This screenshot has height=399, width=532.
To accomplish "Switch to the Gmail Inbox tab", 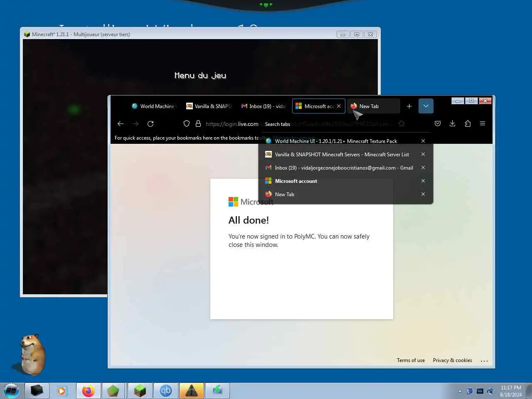I will (x=264, y=106).
